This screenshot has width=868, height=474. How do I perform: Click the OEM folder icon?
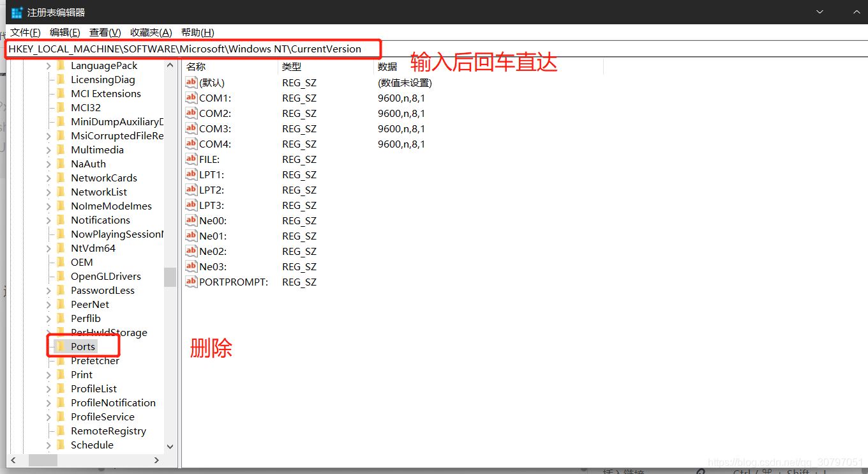[x=61, y=262]
